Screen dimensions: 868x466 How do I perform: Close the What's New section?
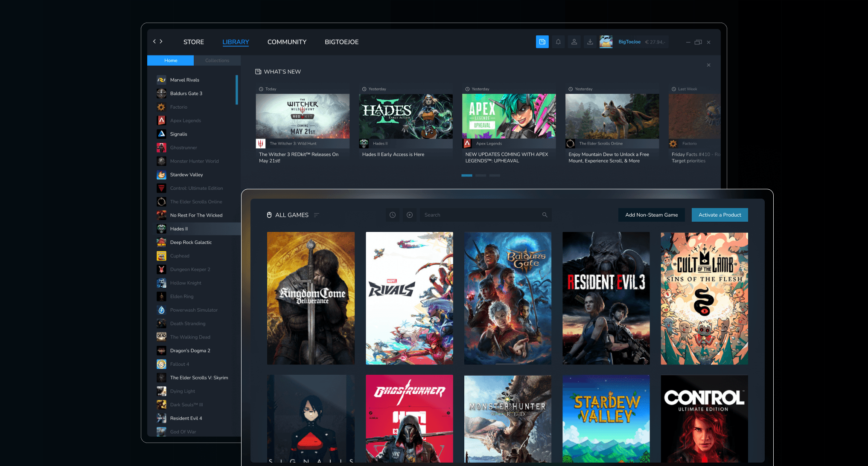(708, 65)
